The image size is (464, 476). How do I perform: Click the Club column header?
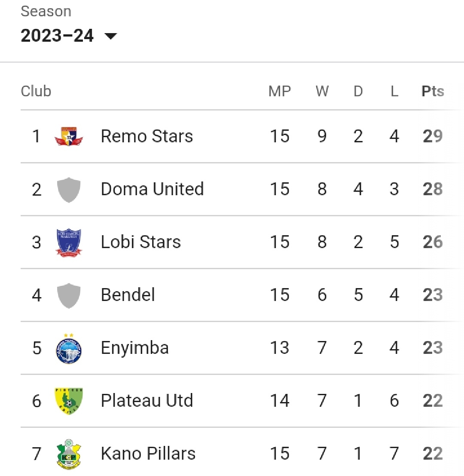point(36,91)
